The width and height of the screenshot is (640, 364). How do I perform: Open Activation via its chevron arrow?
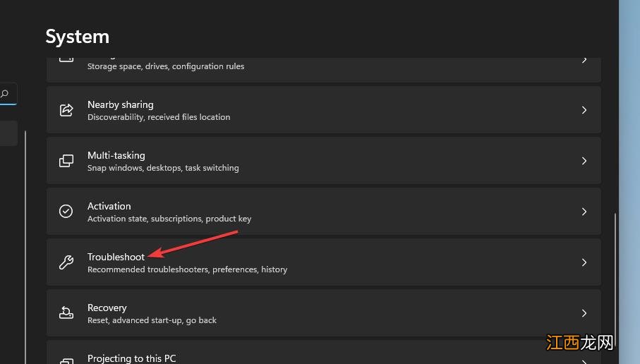[584, 212]
